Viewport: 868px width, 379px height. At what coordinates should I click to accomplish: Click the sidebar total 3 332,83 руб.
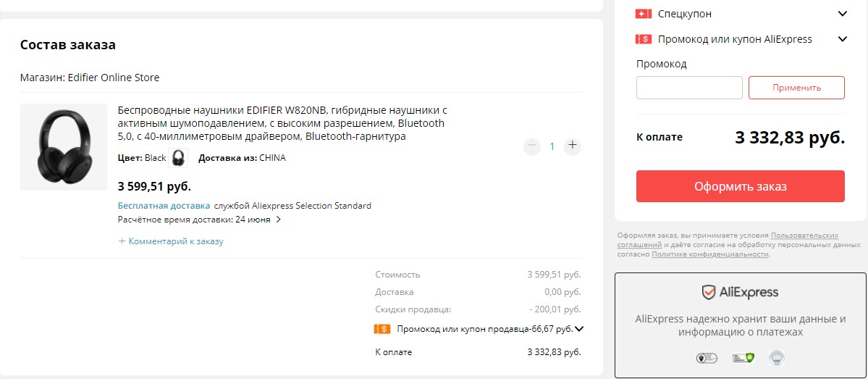(x=790, y=137)
